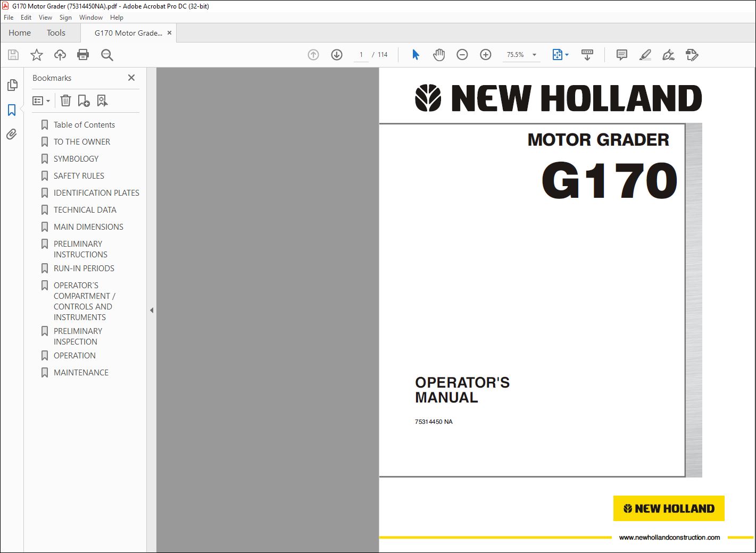The width and height of the screenshot is (756, 553).
Task: Jump to TO THE OWNER bookmark
Action: tap(82, 142)
